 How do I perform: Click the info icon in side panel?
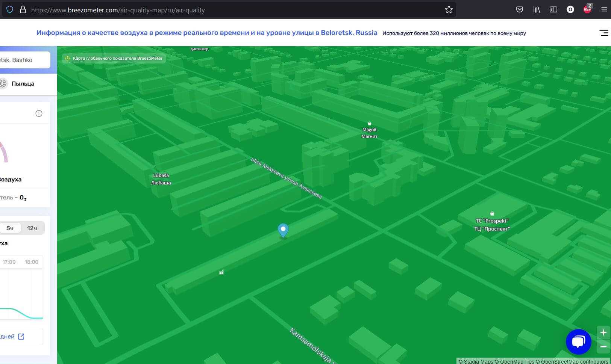coord(39,113)
